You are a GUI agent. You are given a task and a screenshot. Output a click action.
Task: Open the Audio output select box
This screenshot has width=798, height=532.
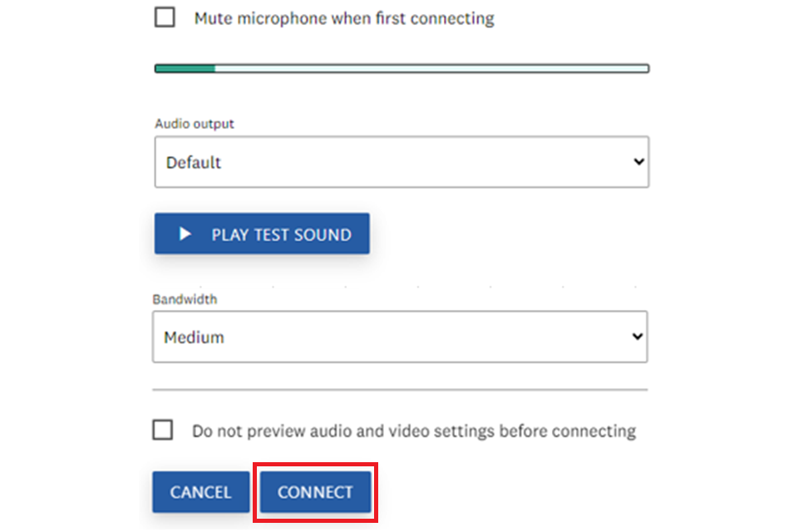401,162
